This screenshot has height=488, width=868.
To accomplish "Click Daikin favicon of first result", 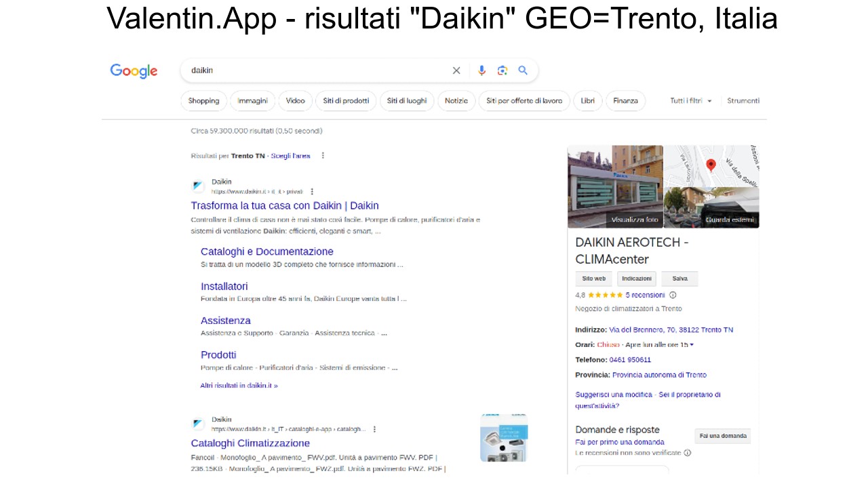I will (x=198, y=186).
